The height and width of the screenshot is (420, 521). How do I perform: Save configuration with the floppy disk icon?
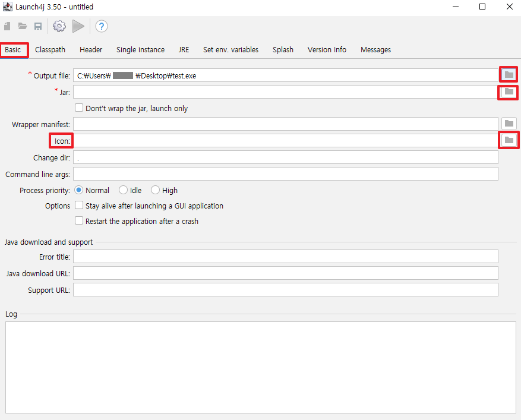(38, 26)
